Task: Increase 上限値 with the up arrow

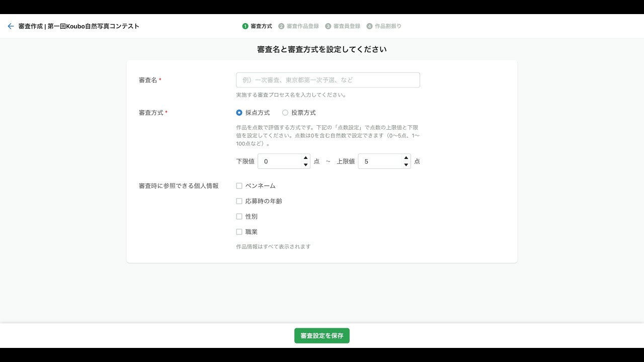Action: pyautogui.click(x=406, y=158)
